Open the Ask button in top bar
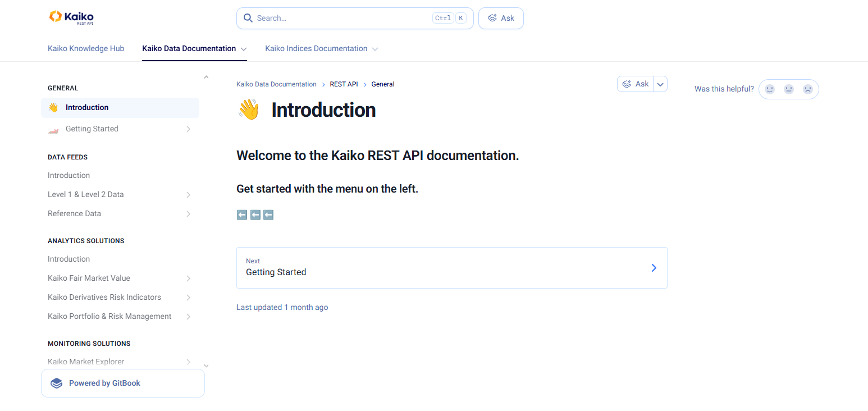 (501, 18)
